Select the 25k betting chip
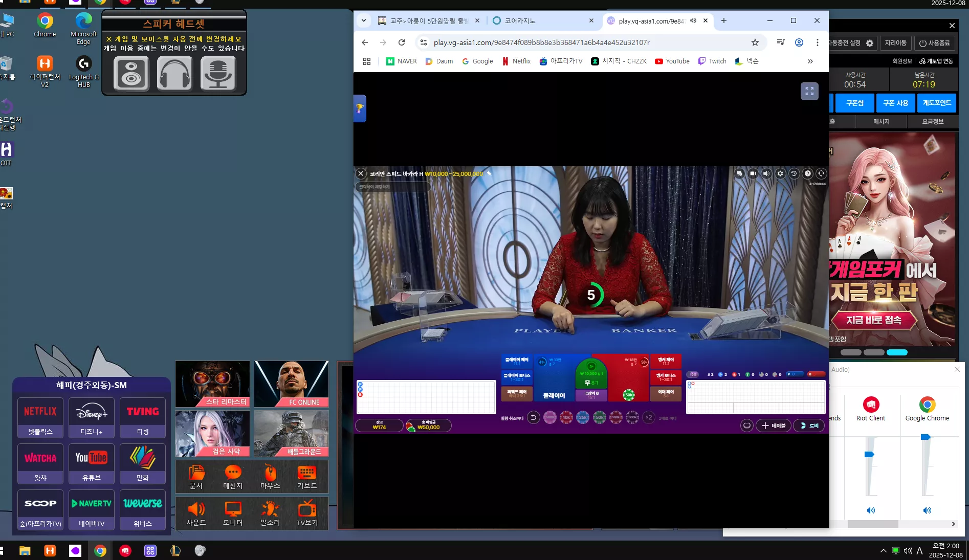 click(583, 417)
